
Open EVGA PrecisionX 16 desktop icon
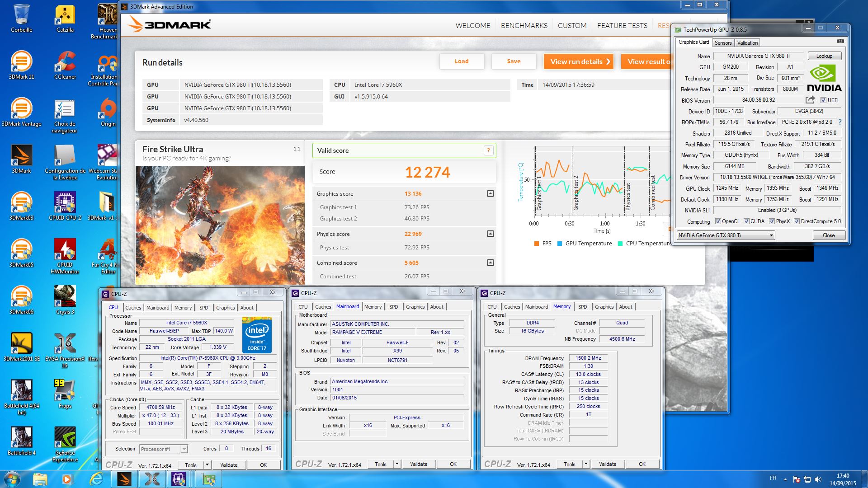pyautogui.click(x=65, y=351)
